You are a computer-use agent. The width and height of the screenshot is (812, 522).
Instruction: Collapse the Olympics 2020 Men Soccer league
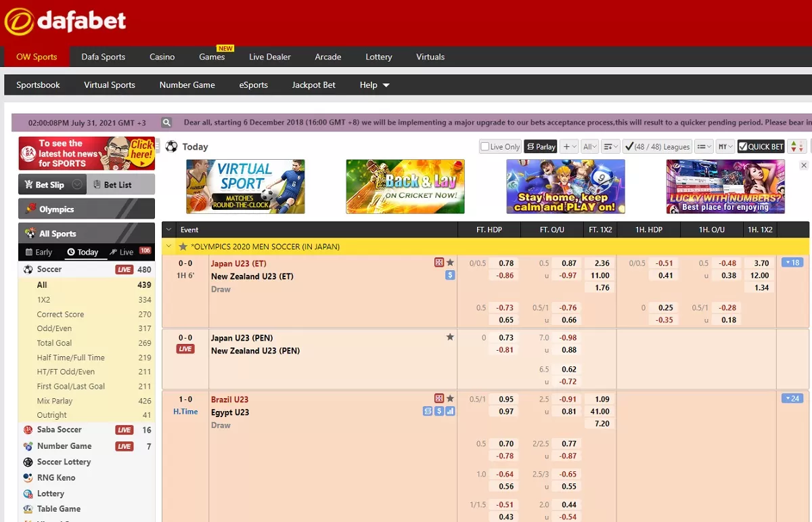pos(169,247)
